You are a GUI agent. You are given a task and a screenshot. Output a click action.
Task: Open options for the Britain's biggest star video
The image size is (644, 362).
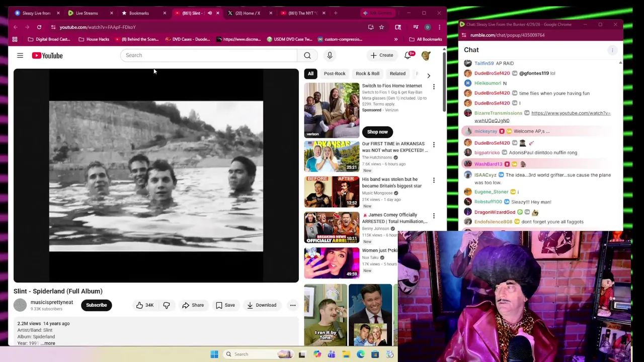coord(434,180)
